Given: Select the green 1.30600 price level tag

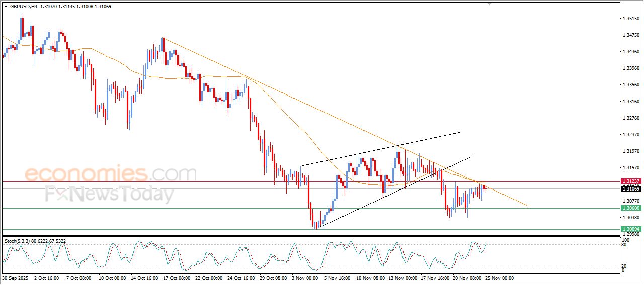Looking at the screenshot, I should [x=630, y=208].
